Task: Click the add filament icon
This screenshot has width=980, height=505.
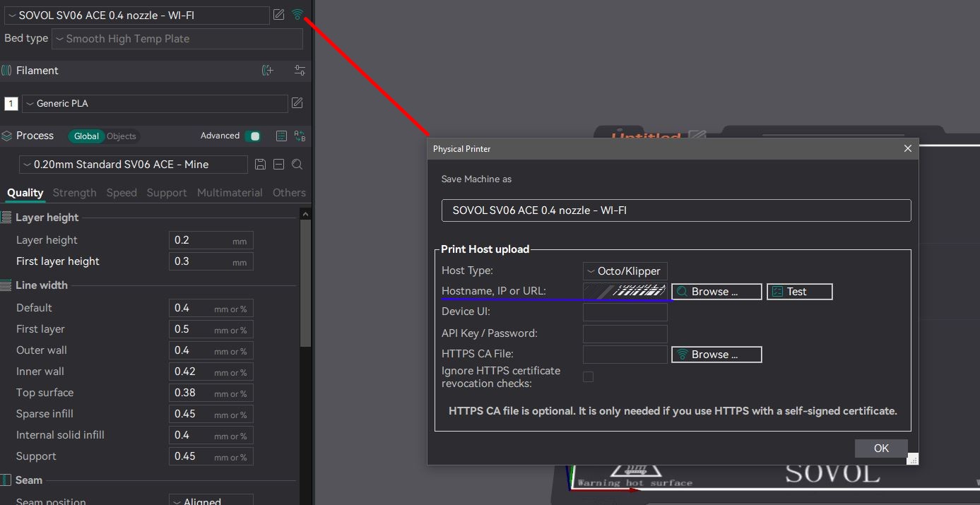Action: pyautogui.click(x=267, y=70)
